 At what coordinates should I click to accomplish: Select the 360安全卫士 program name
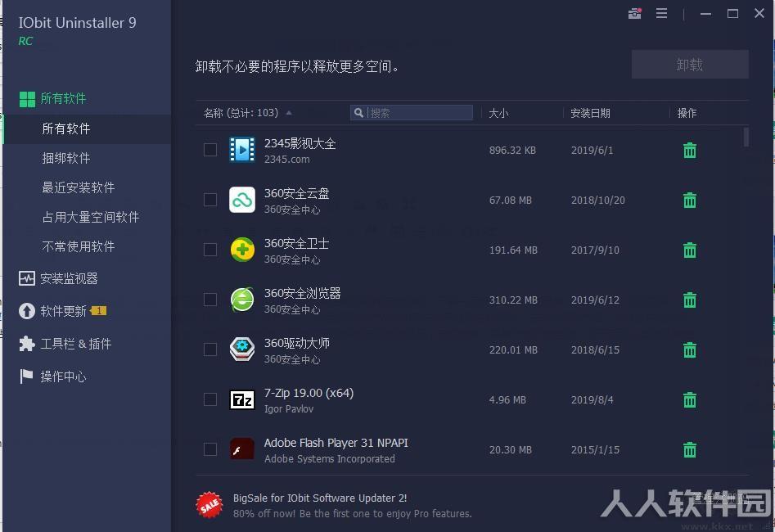296,243
